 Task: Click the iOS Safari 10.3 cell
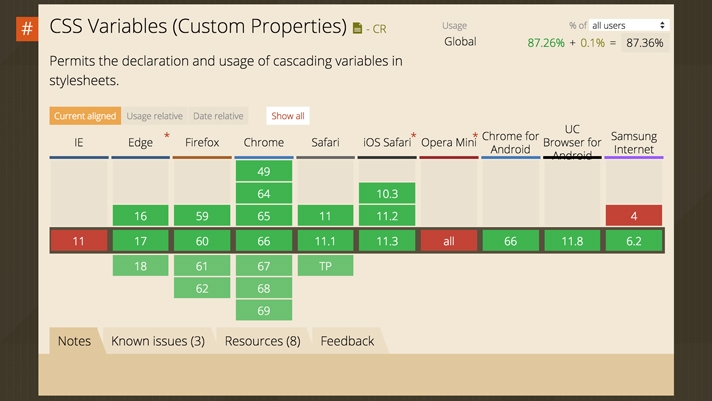(387, 193)
